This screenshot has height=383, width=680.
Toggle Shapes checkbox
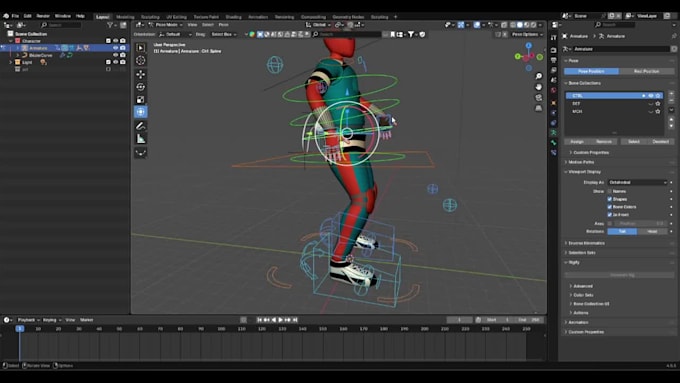(610, 199)
